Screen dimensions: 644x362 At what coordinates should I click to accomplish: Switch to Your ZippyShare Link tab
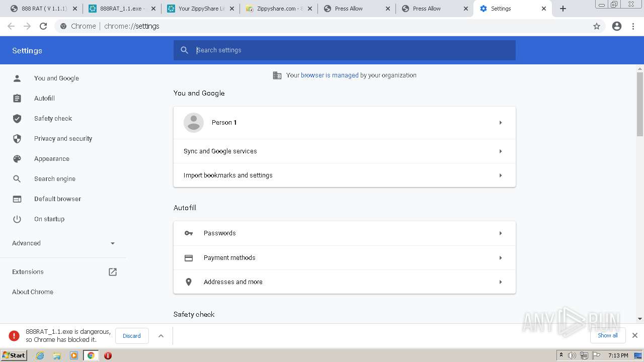(201, 9)
